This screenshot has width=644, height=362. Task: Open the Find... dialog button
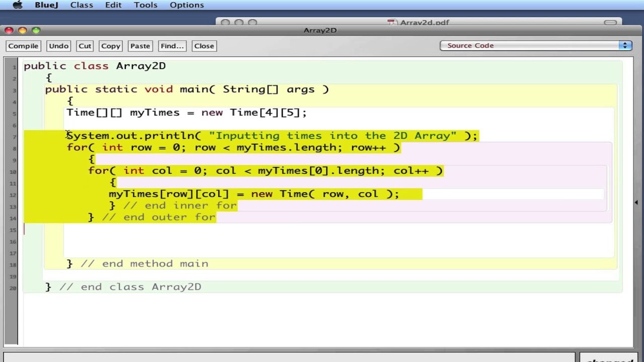(172, 46)
